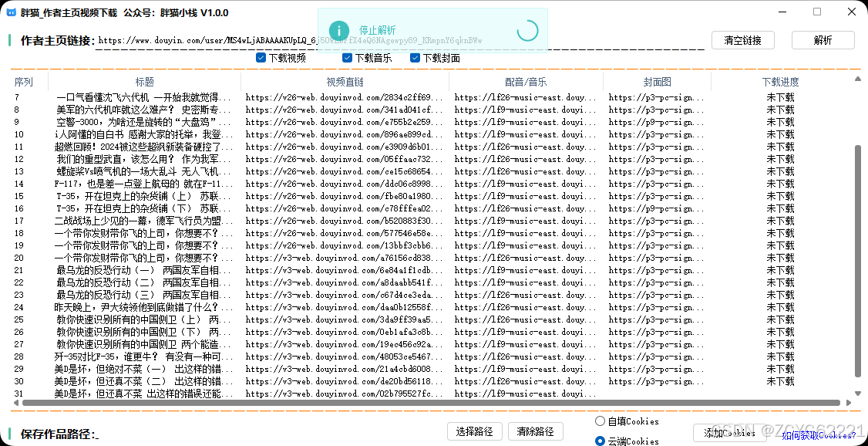The image size is (868, 446).
Task: Select title cell '空警-3000,为啥还是旋转的'
Action: point(144,122)
